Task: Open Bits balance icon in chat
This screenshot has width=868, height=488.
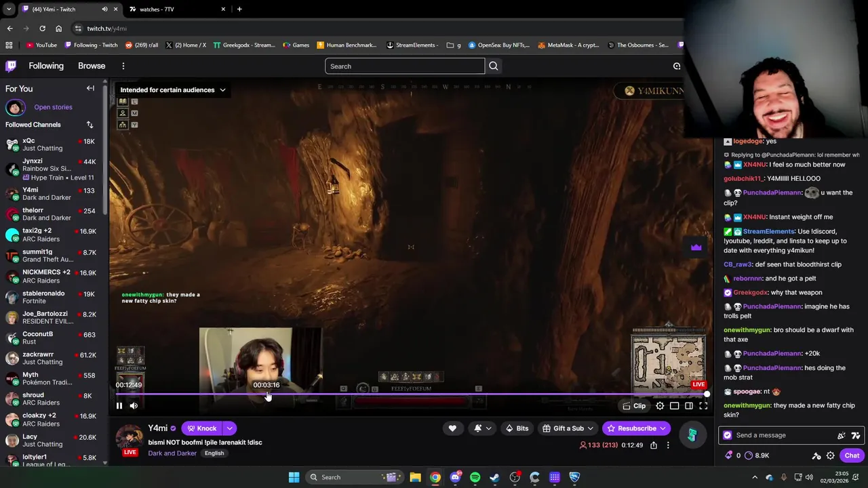Action: [733, 455]
